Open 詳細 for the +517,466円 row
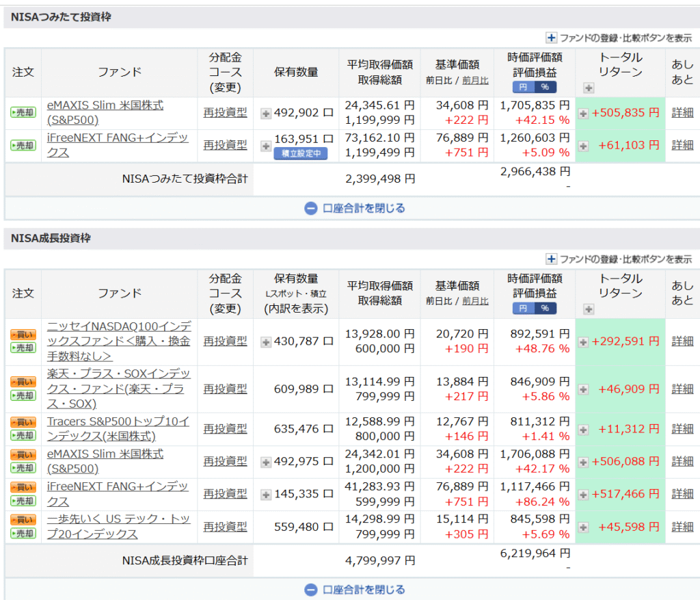Image resolution: width=700 pixels, height=600 pixels. 683,494
